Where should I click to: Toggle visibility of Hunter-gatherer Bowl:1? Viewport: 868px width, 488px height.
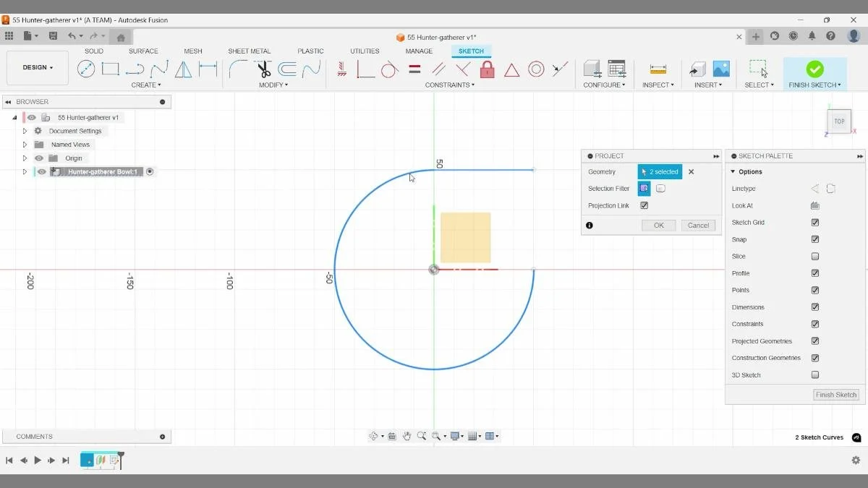pyautogui.click(x=41, y=171)
